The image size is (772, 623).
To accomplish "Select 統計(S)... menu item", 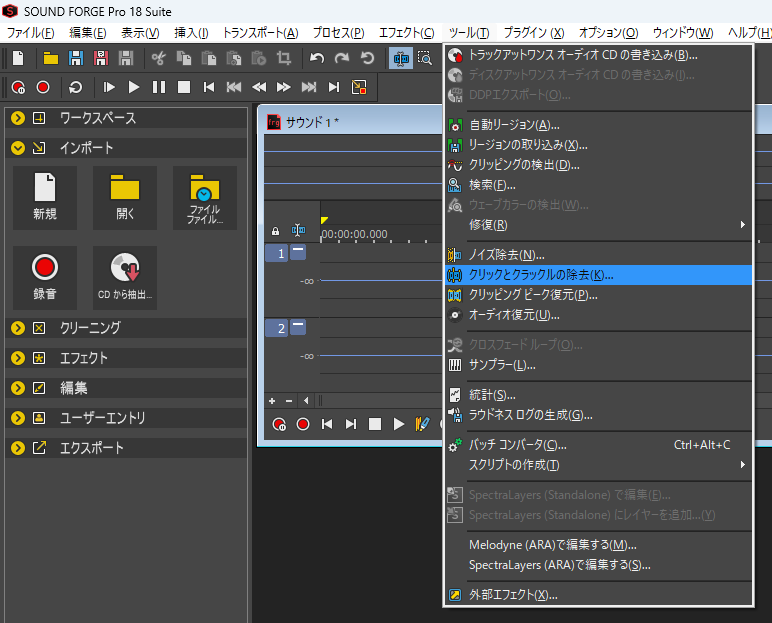I will pos(598,395).
